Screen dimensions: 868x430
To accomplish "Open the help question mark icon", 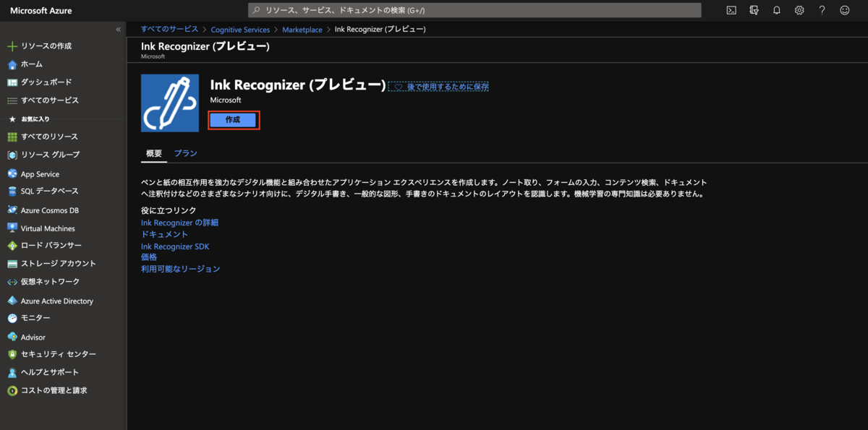I will [x=822, y=10].
